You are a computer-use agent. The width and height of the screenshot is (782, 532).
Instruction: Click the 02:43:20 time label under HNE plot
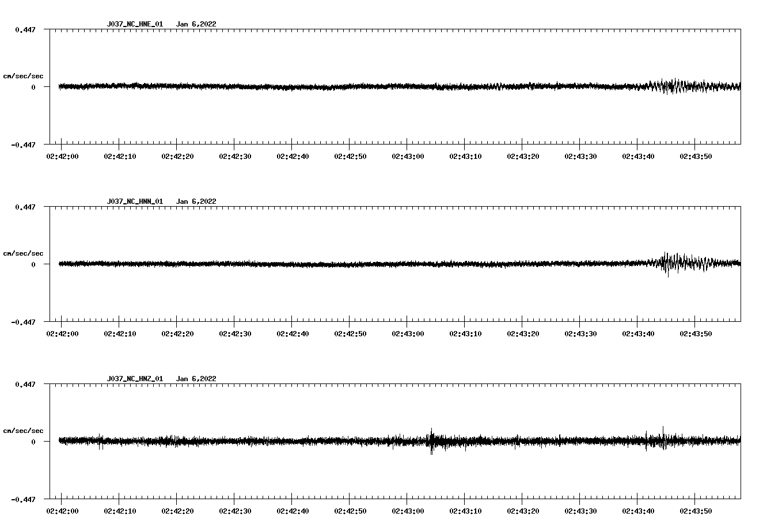point(523,157)
